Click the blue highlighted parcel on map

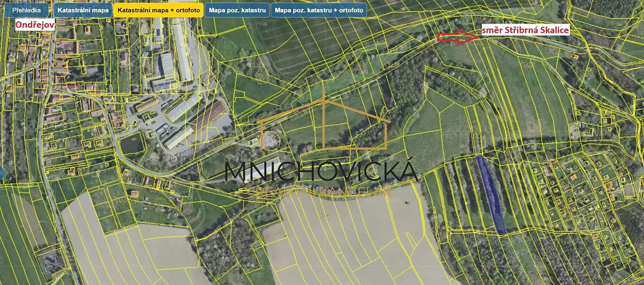[x=492, y=194]
